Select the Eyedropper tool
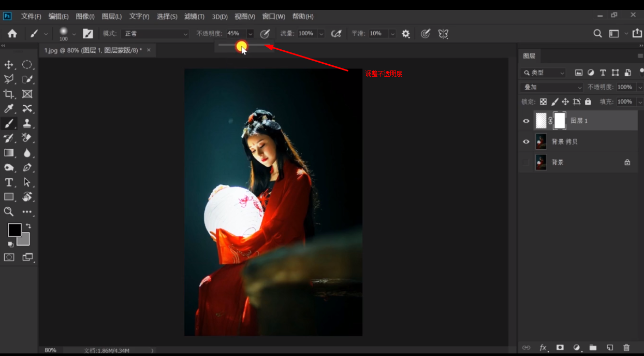 point(9,108)
